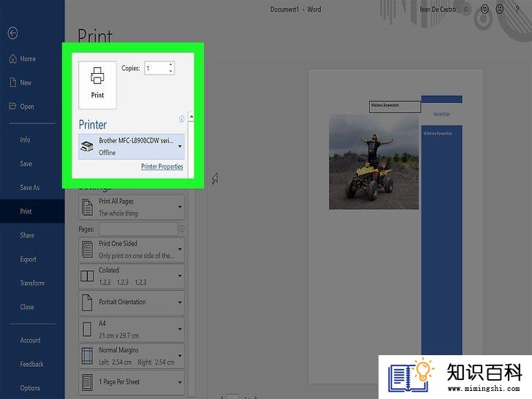Image resolution: width=532 pixels, height=399 pixels.
Task: Increase copies with the up arrow
Action: point(171,64)
